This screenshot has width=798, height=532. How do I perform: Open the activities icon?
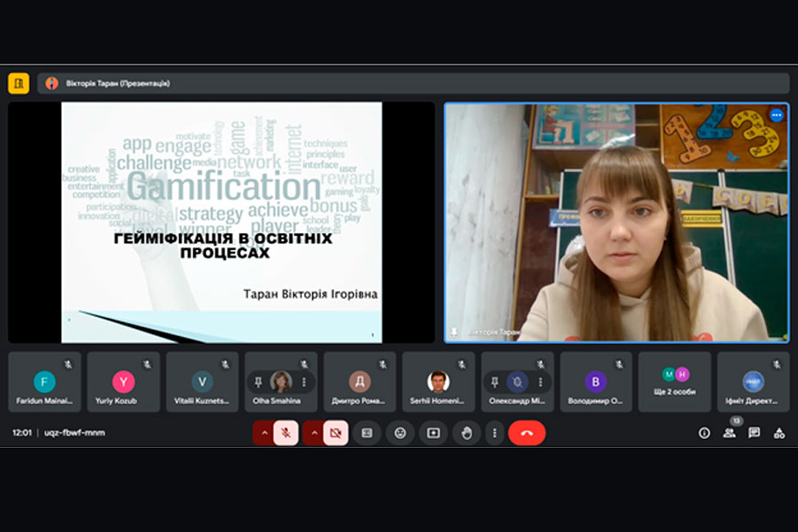tap(778, 433)
